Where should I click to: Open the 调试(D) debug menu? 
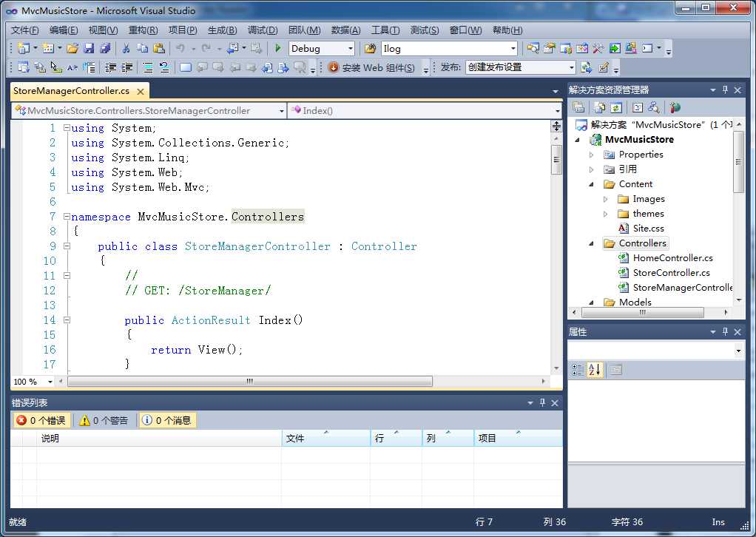point(263,30)
